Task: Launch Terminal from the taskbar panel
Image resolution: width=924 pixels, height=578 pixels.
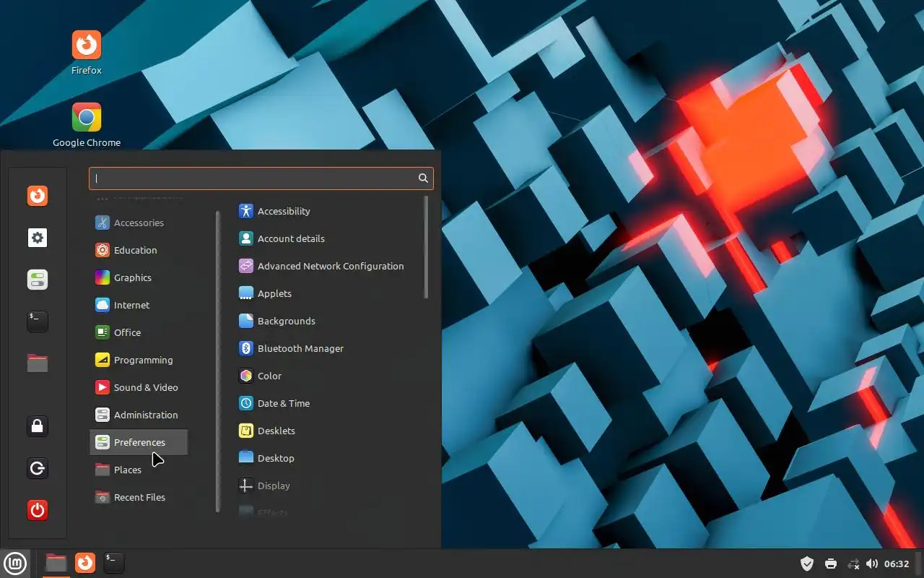Action: [114, 562]
